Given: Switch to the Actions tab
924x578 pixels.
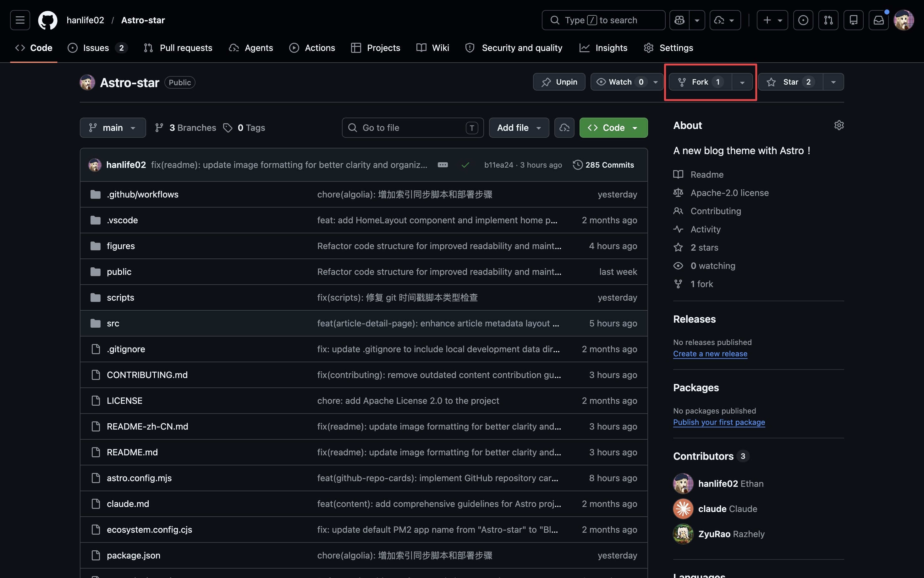Looking at the screenshot, I should (x=312, y=48).
